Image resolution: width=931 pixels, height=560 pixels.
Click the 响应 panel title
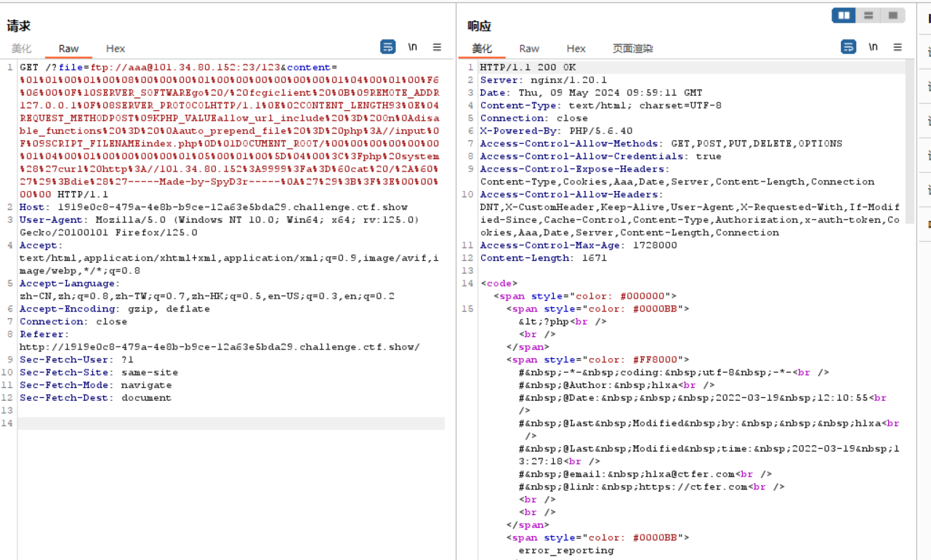(480, 26)
